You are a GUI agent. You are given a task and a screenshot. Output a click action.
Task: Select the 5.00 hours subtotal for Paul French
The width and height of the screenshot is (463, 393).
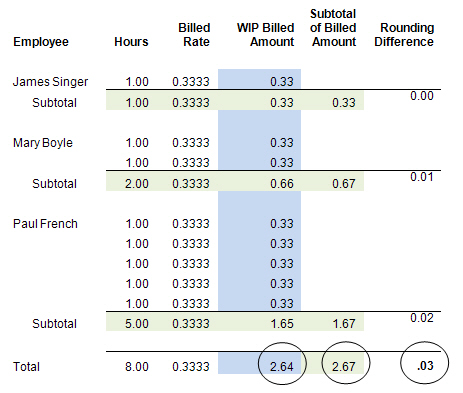pyautogui.click(x=137, y=324)
